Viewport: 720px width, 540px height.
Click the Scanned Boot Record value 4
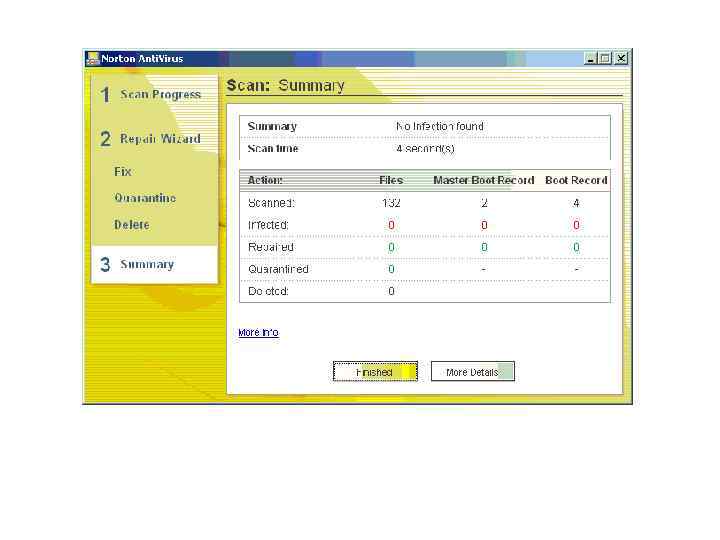[576, 203]
